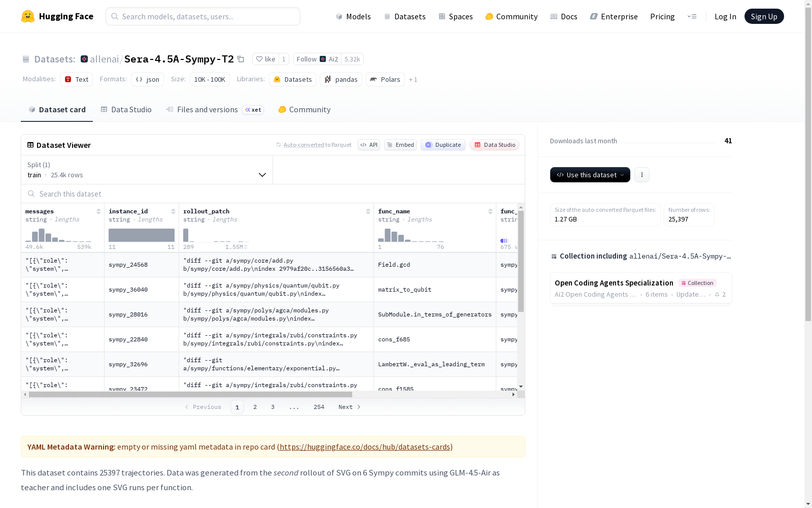The width and height of the screenshot is (812, 508).
Task: Open the more options kebab menu
Action: [x=642, y=175]
